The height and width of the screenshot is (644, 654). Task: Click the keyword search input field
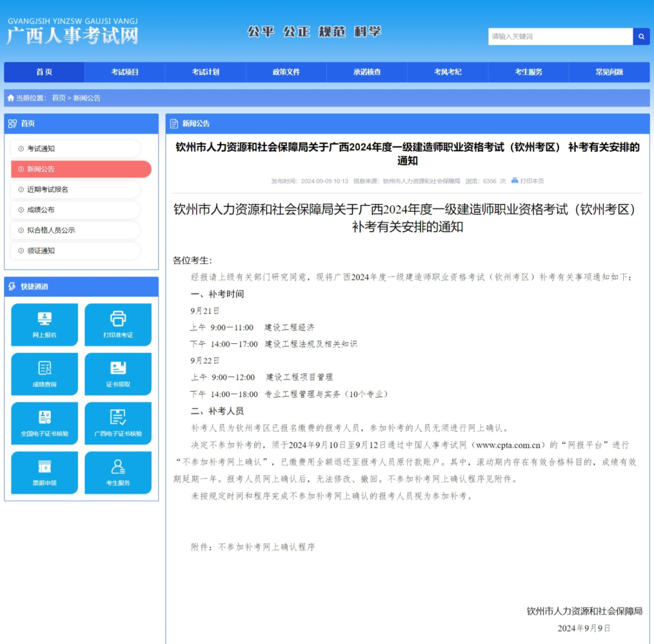click(560, 36)
